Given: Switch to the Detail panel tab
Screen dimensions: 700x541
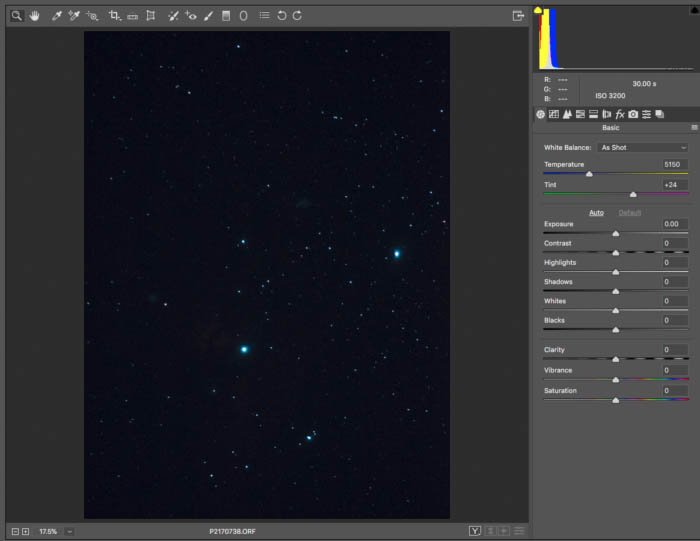Looking at the screenshot, I should 567,114.
